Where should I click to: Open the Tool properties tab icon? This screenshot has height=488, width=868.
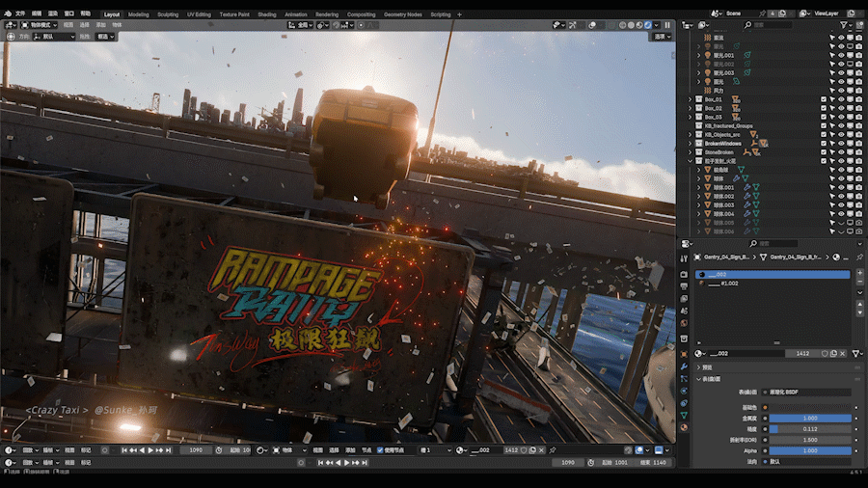(684, 258)
